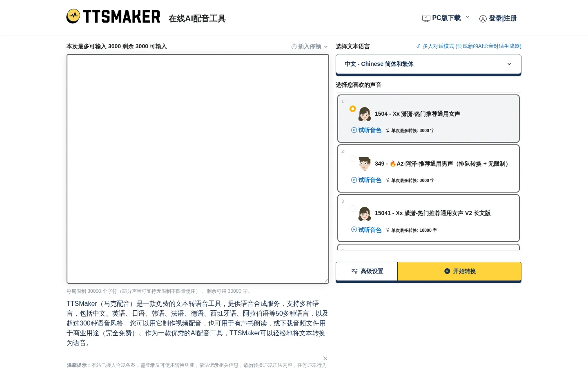The height and width of the screenshot is (368, 588).
Task: Select voice 1504 Xx 潇潇 radio button
Action: (353, 109)
